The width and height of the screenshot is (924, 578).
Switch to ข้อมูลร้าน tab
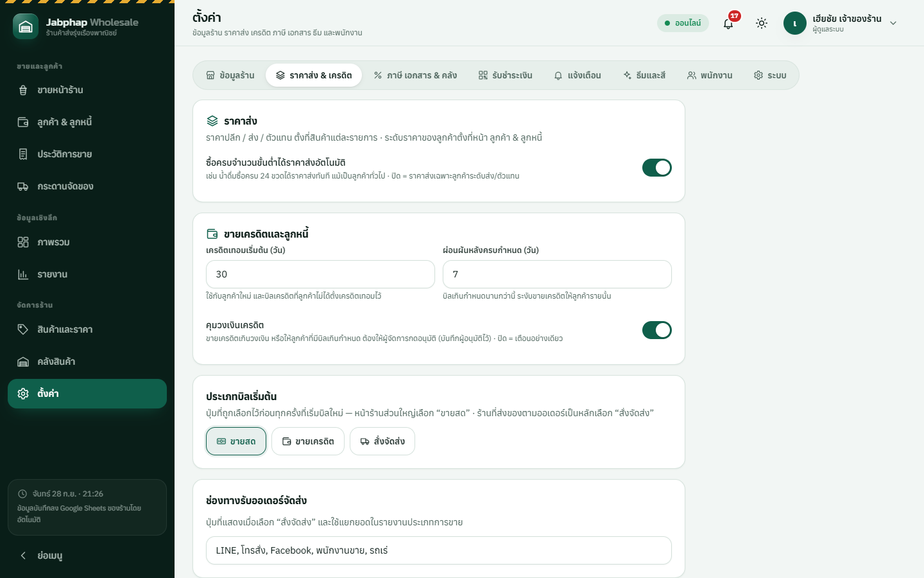coord(230,75)
